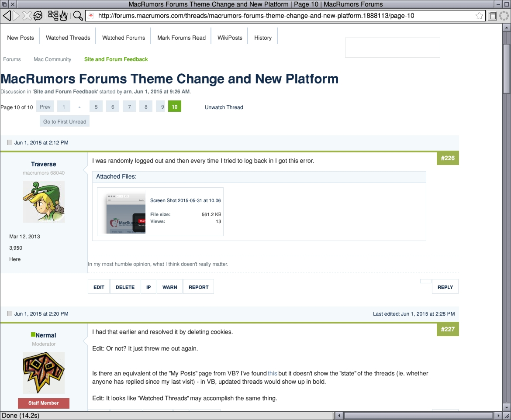Viewport: 511px width, 420px height.
Task: Click the Forums breadcrumb
Action: (12, 59)
